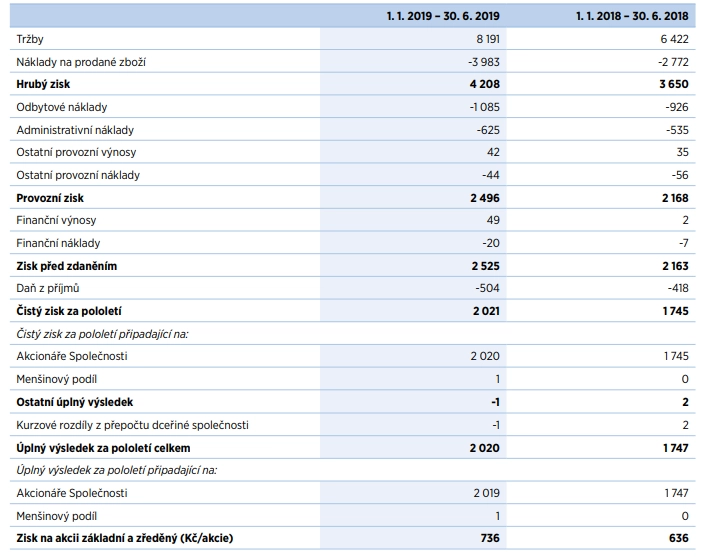
Task: Click the 2019 Provozní zisk value 2 496
Action: [x=485, y=198]
